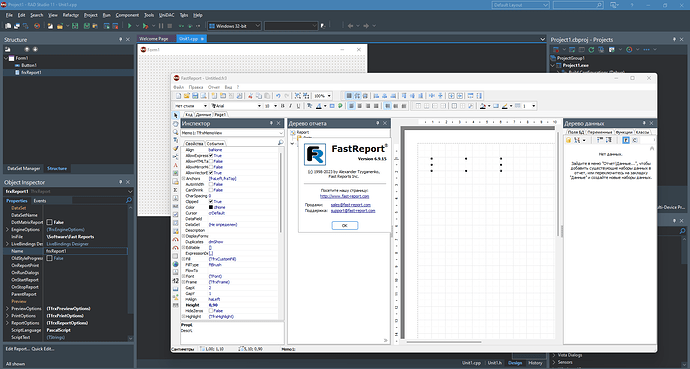Click the Undo arrow in FastReport toolbar
This screenshot has height=369, width=690.
pos(278,95)
